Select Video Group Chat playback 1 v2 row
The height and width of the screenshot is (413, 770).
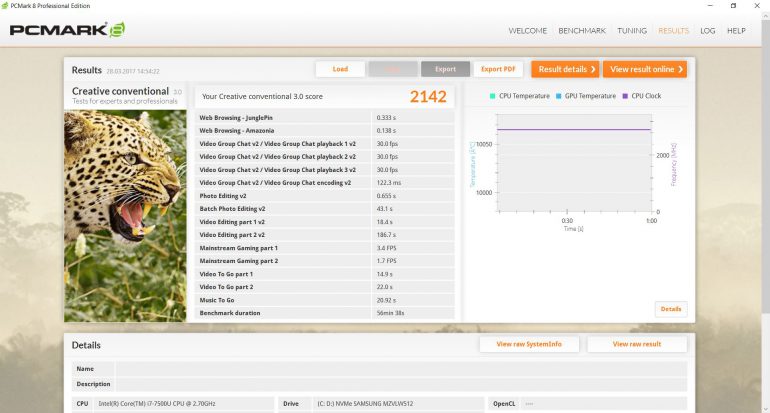coord(325,144)
